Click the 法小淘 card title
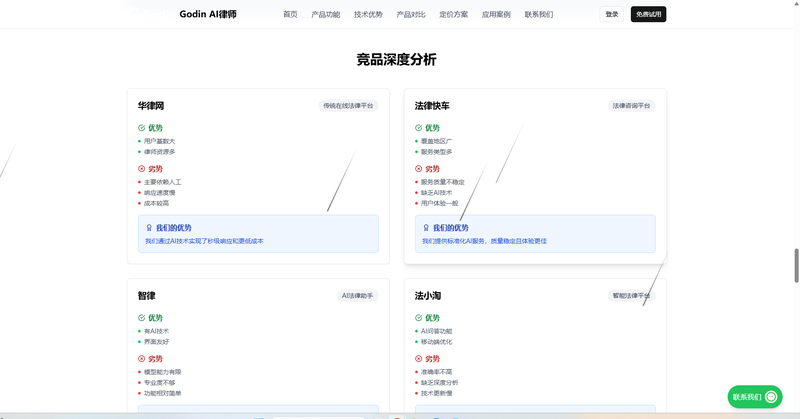Viewport: 800px width, 419px height. point(428,295)
